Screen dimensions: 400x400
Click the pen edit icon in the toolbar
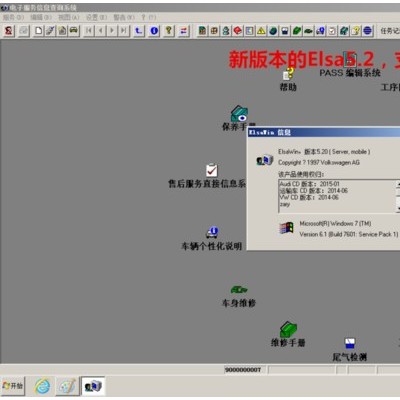pyautogui.click(x=50, y=31)
